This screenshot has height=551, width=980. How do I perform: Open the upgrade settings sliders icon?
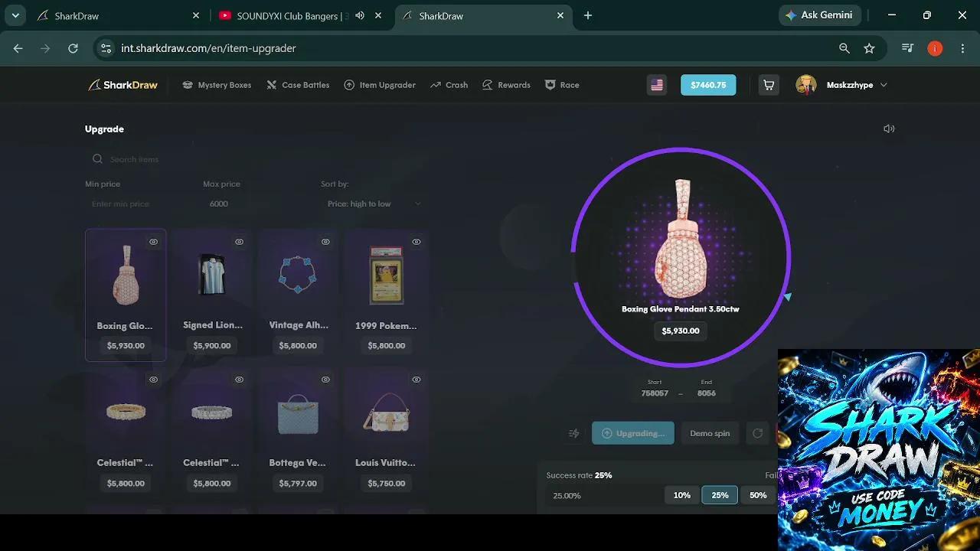pos(574,433)
